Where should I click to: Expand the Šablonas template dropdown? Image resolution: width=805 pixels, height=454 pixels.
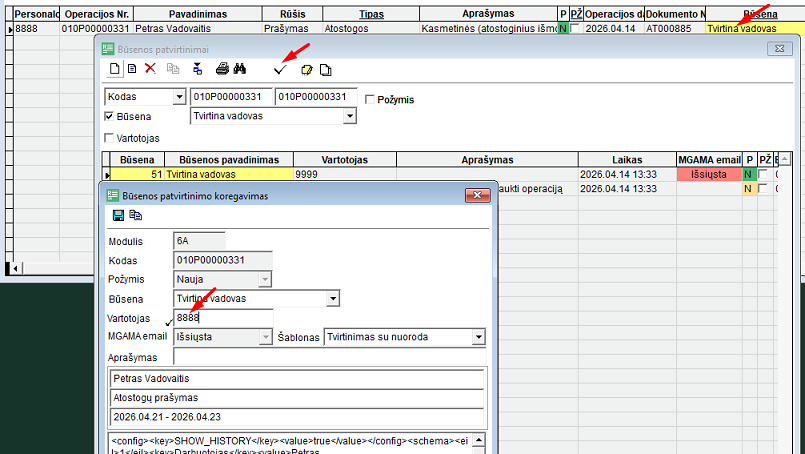[478, 337]
